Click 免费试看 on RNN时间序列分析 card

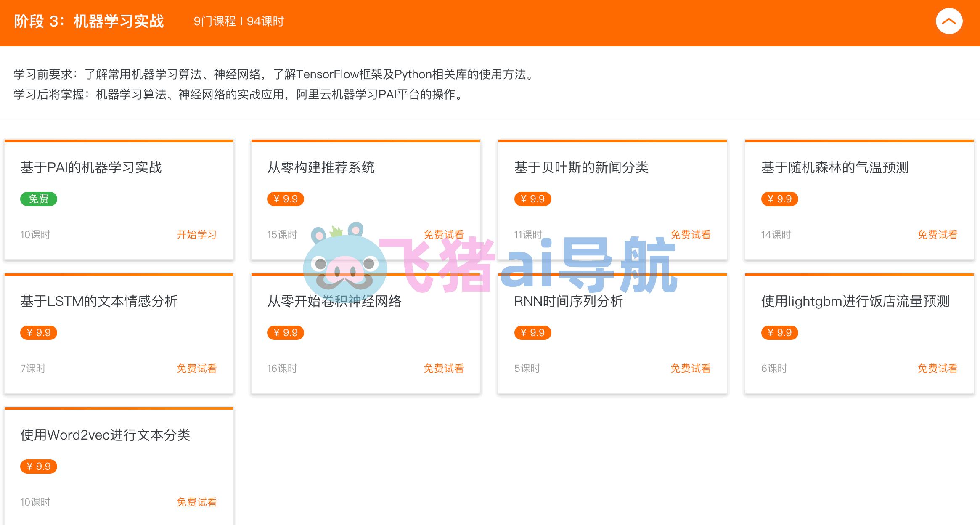click(x=690, y=368)
